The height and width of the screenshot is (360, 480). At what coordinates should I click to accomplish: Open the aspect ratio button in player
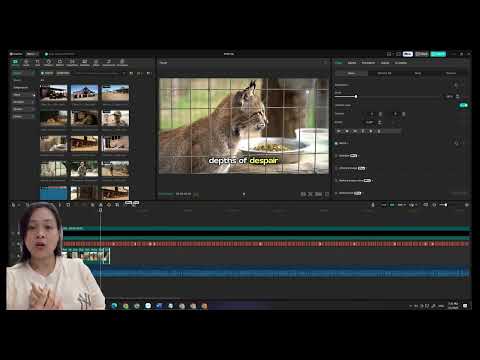pos(319,194)
